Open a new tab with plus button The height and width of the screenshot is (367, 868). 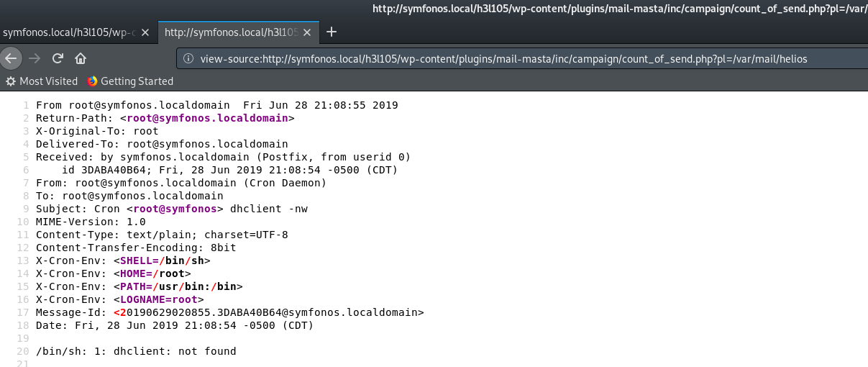tap(332, 32)
